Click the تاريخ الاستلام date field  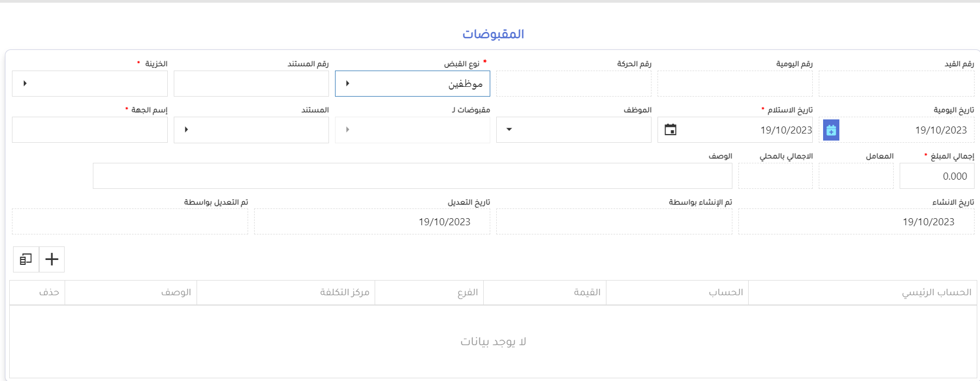point(749,130)
